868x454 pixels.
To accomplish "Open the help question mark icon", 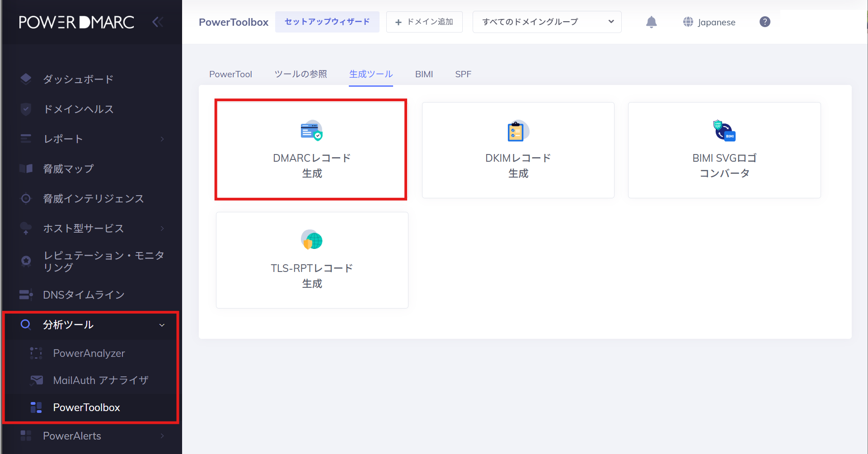I will pyautogui.click(x=765, y=22).
